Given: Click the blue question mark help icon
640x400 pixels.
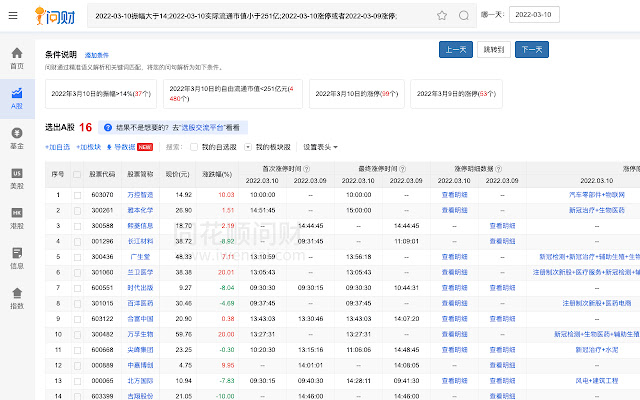Looking at the screenshot, I should [x=108, y=128].
